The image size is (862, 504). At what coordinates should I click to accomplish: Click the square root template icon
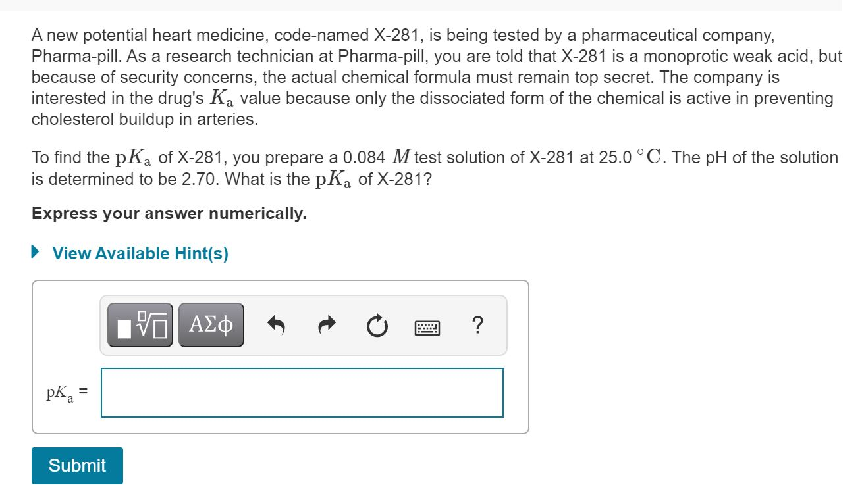pos(140,324)
